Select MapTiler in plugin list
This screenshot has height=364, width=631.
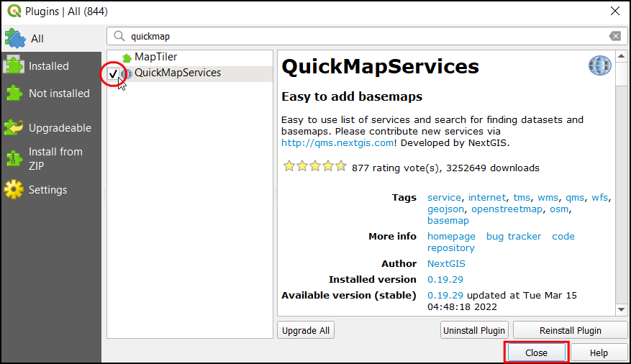(x=190, y=57)
